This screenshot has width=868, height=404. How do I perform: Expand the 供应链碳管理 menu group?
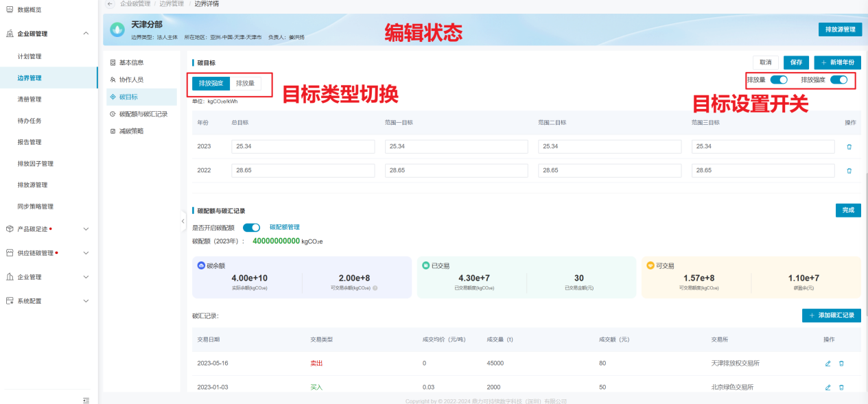click(x=86, y=253)
